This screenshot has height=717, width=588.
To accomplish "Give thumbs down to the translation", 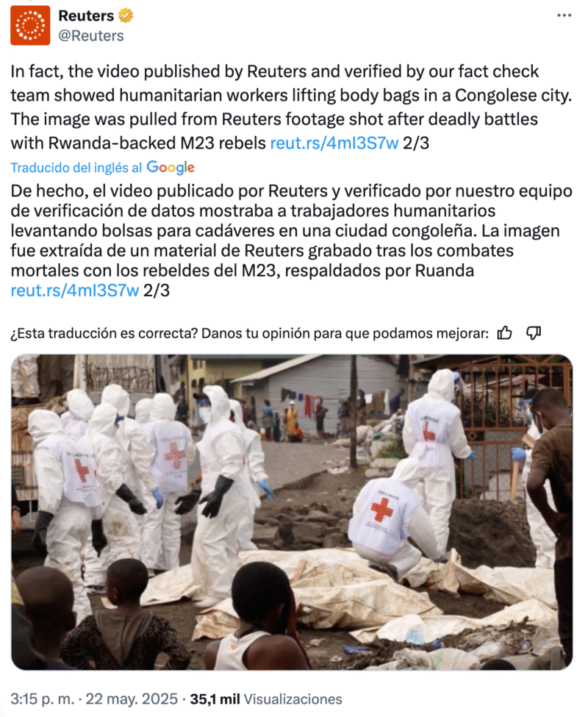I will [x=533, y=333].
